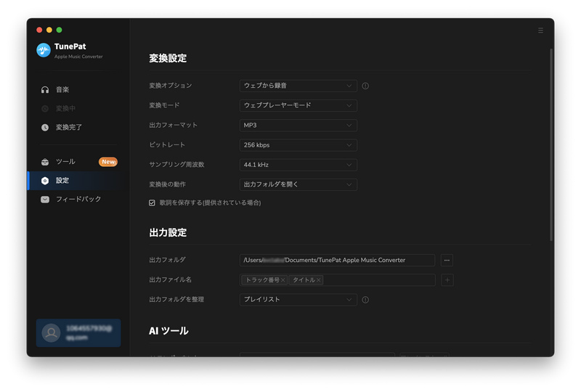Screen dimensions: 581x392
Task: Remove the トラック番号 tag
Action: [283, 280]
